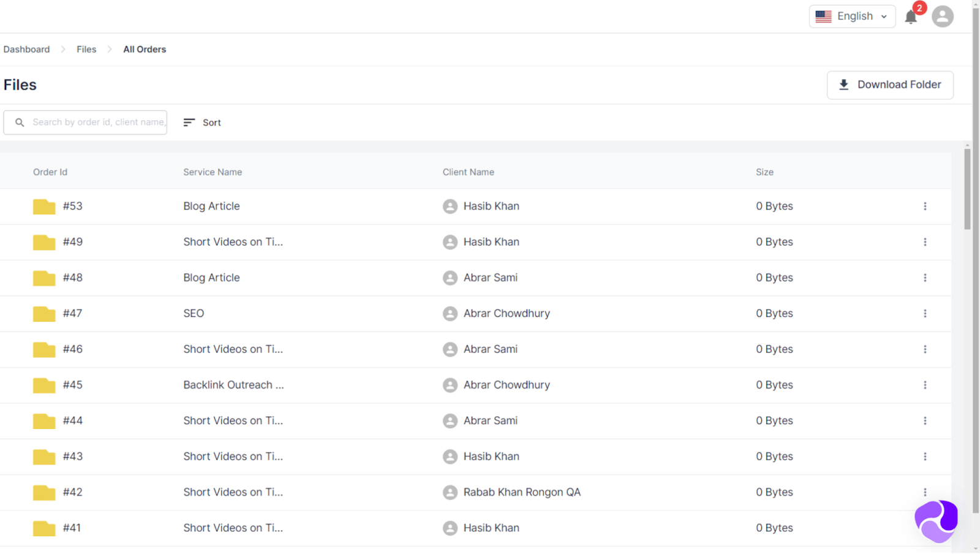
Task: Open the Sort options
Action: pyautogui.click(x=202, y=123)
